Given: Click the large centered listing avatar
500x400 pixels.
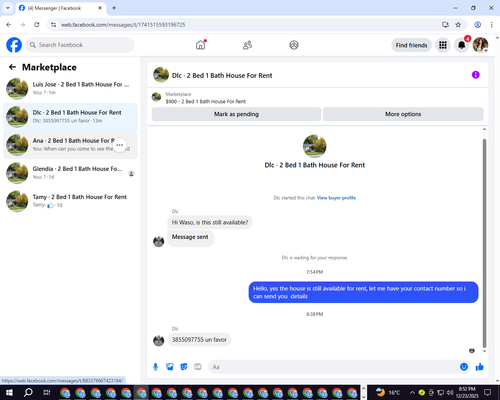Looking at the screenshot, I should point(315,146).
